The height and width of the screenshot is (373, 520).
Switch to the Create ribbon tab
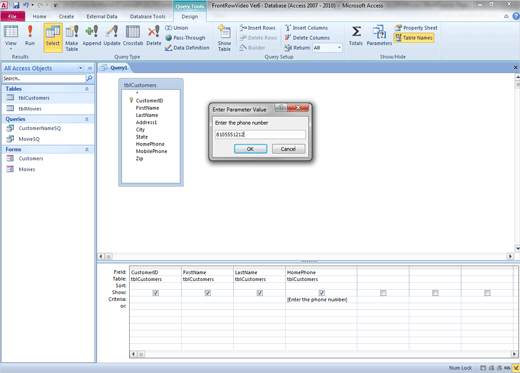pos(66,16)
